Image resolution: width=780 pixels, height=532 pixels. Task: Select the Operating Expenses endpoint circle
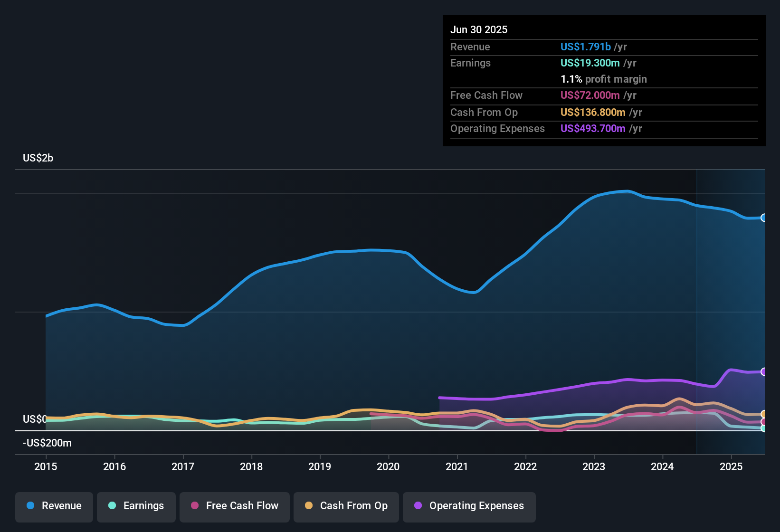(764, 371)
